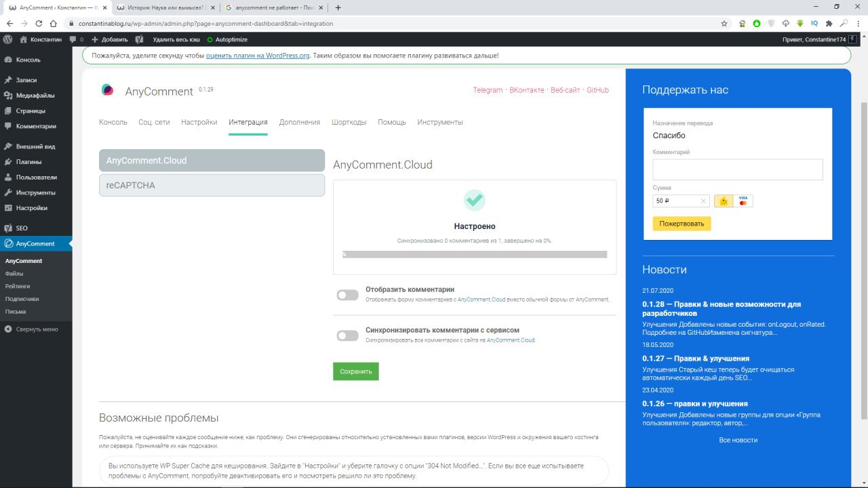Open the Yoast SEO admin bar icon
The image size is (868, 488).
139,39
